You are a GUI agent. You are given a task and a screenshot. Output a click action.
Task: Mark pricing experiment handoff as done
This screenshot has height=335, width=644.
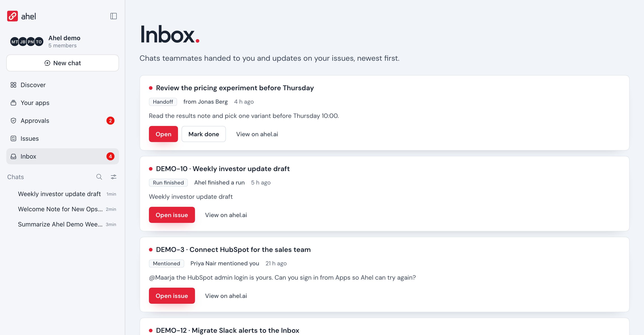pyautogui.click(x=203, y=134)
